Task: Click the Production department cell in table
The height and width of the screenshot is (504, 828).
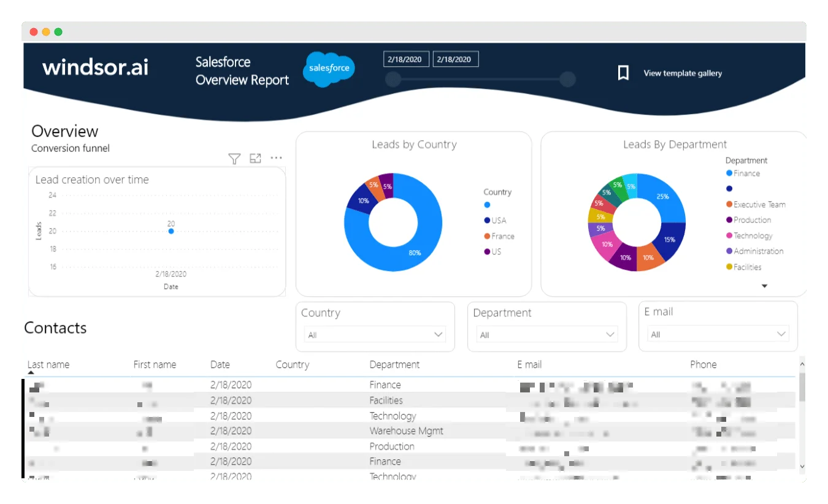Action: coord(392,446)
